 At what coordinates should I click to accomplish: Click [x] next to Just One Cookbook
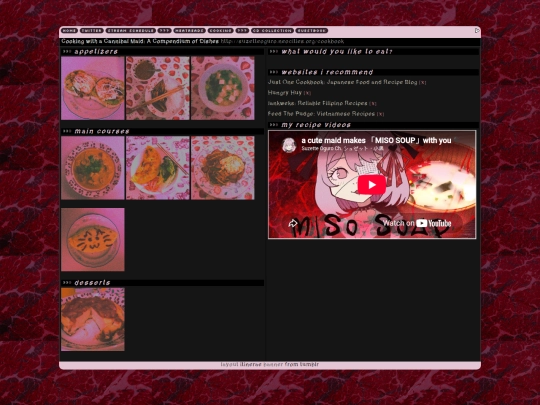pos(423,83)
